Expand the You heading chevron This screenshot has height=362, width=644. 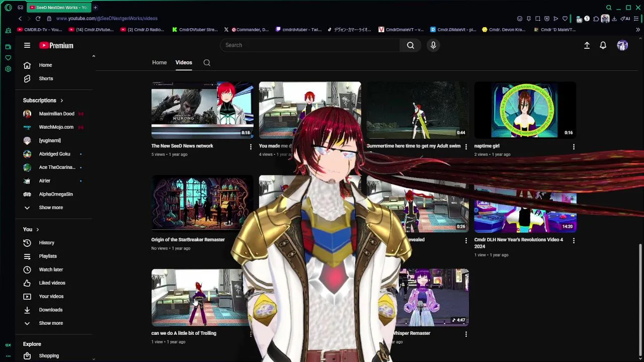coord(37,230)
